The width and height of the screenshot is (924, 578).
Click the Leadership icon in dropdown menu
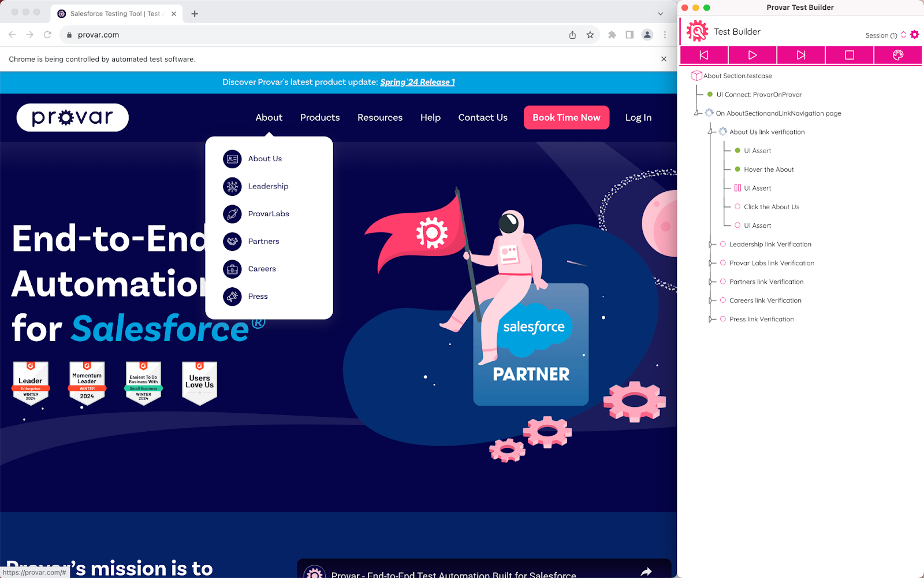click(232, 186)
